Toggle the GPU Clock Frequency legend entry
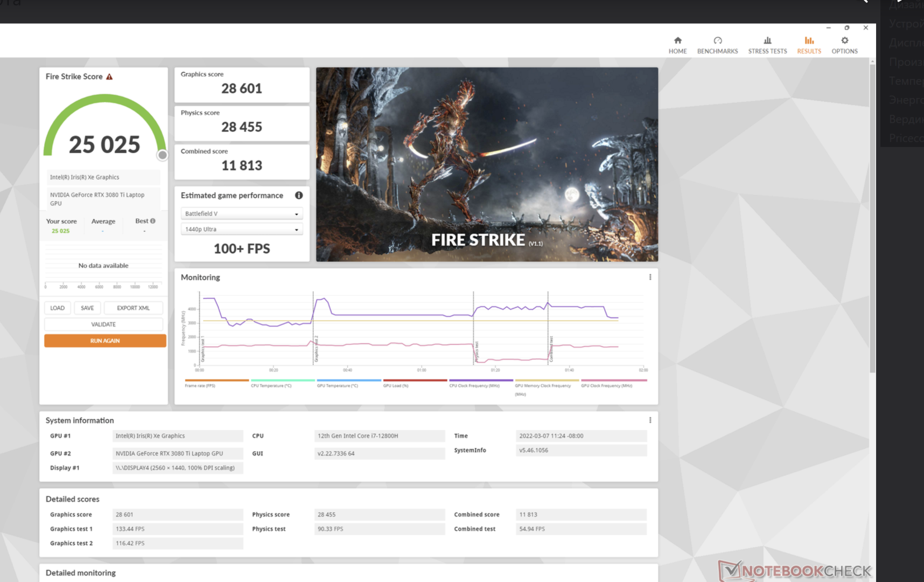 [614, 383]
